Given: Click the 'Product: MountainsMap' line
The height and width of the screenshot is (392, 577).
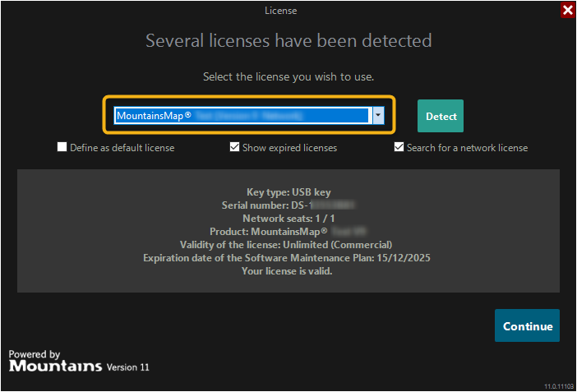Looking at the screenshot, I should pyautogui.click(x=288, y=232).
